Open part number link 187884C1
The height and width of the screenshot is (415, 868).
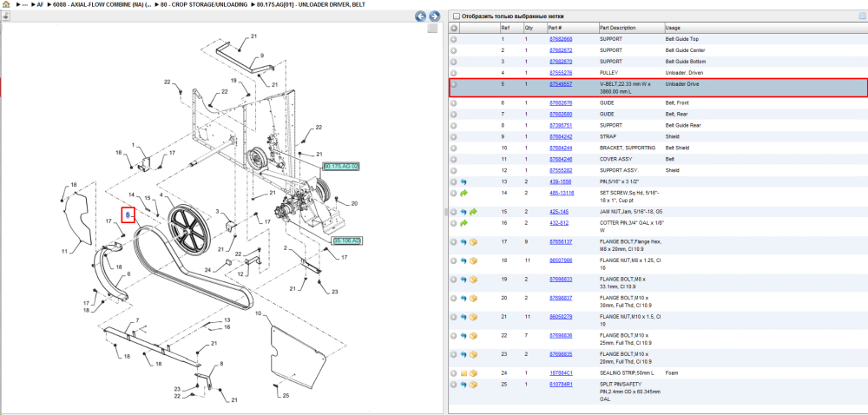[561, 373]
